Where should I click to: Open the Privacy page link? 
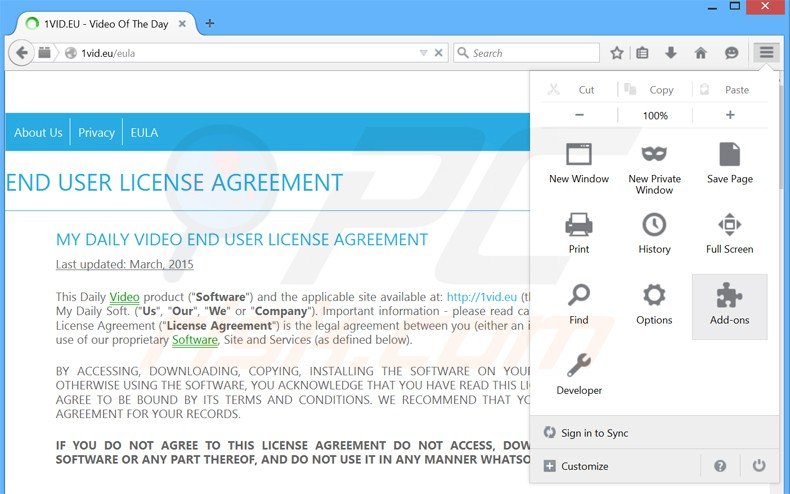click(96, 133)
